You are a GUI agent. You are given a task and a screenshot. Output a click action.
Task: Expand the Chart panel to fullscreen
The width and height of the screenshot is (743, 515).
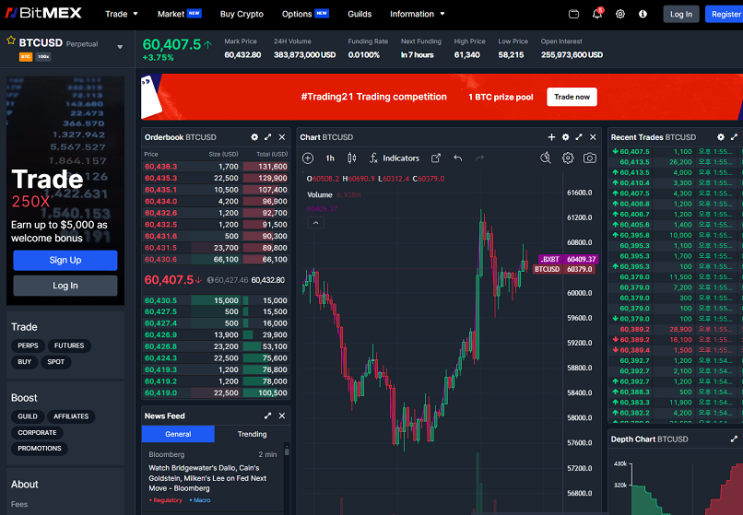click(579, 137)
